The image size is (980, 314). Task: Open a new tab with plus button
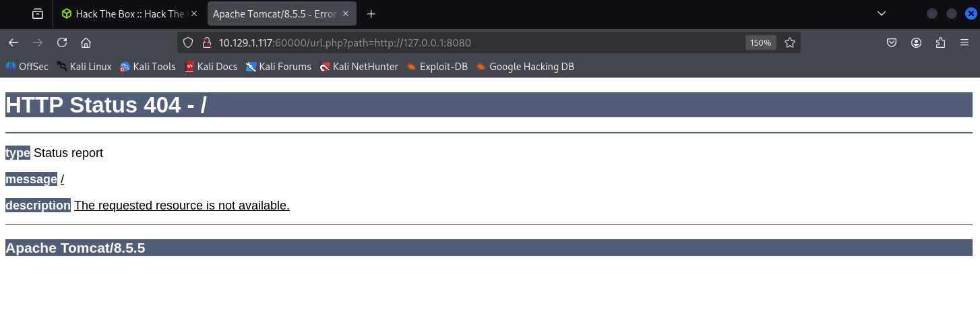tap(371, 13)
